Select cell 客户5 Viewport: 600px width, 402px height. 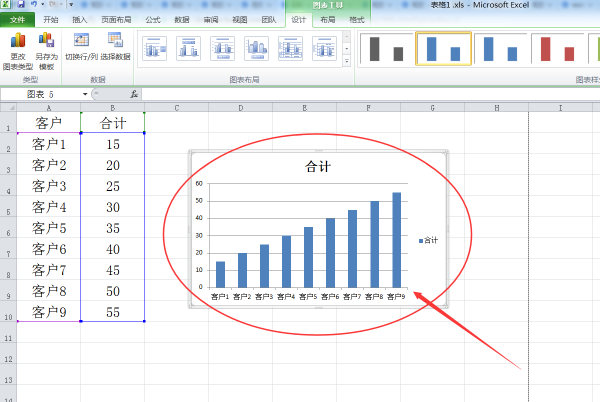point(49,228)
